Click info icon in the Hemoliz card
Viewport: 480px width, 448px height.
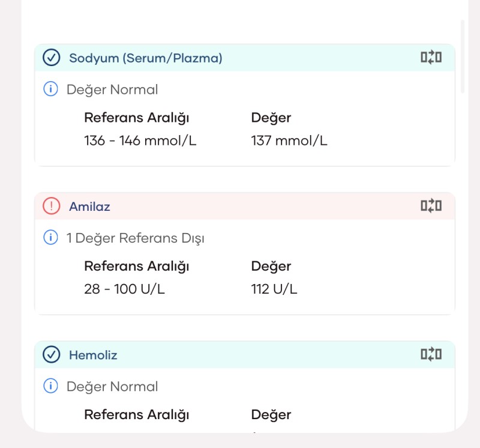click(x=51, y=386)
